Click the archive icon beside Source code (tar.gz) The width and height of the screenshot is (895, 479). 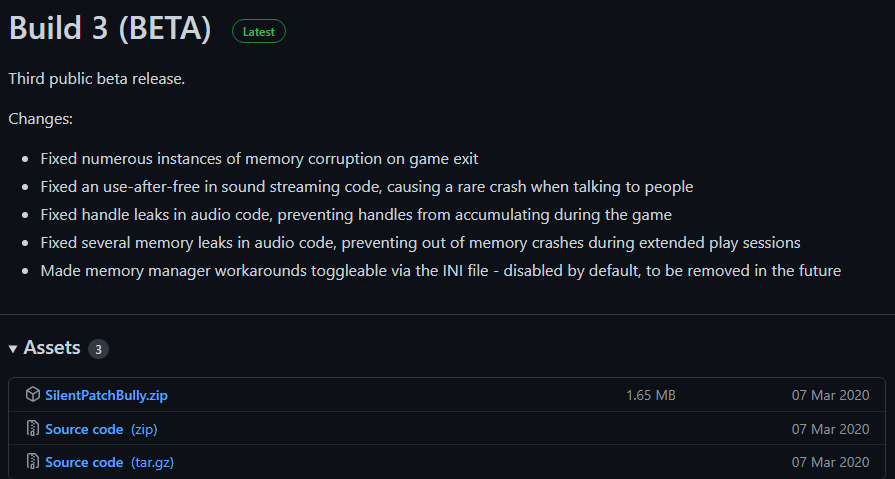[33, 462]
